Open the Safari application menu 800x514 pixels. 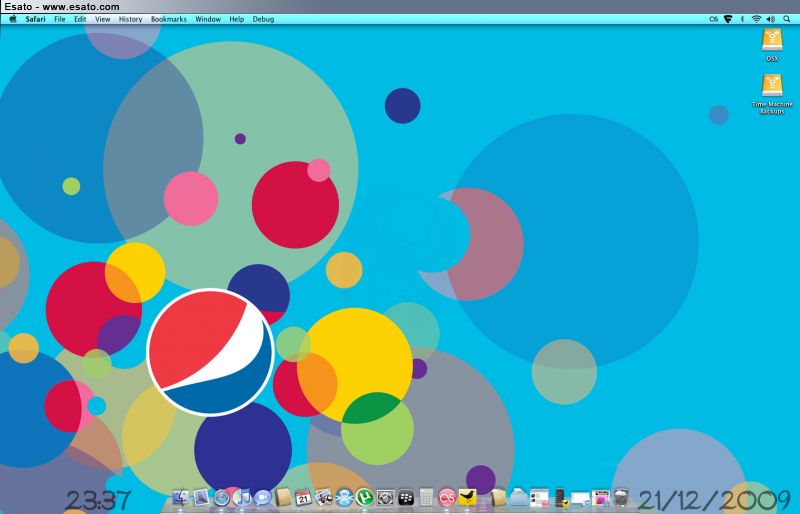pos(35,19)
